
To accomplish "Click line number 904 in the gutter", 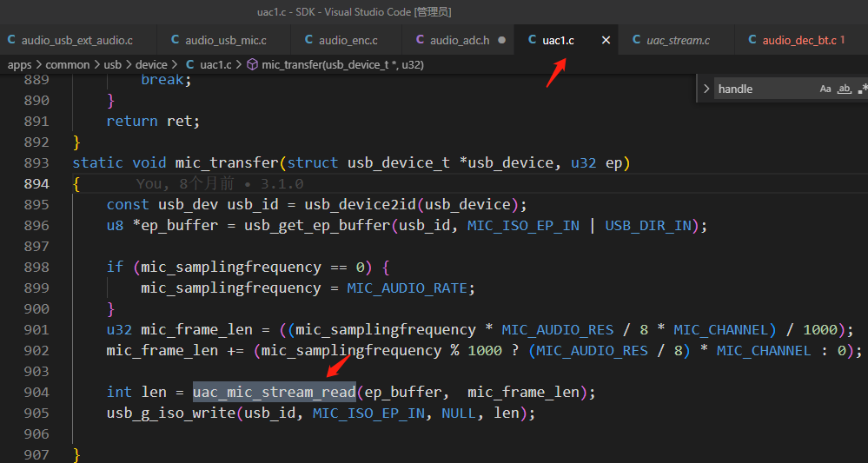I will click(36, 392).
